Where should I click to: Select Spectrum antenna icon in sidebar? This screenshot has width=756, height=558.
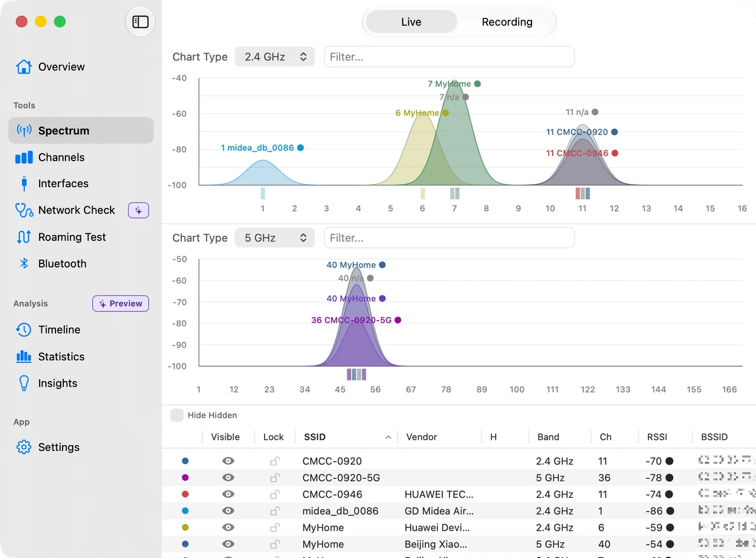pos(24,130)
